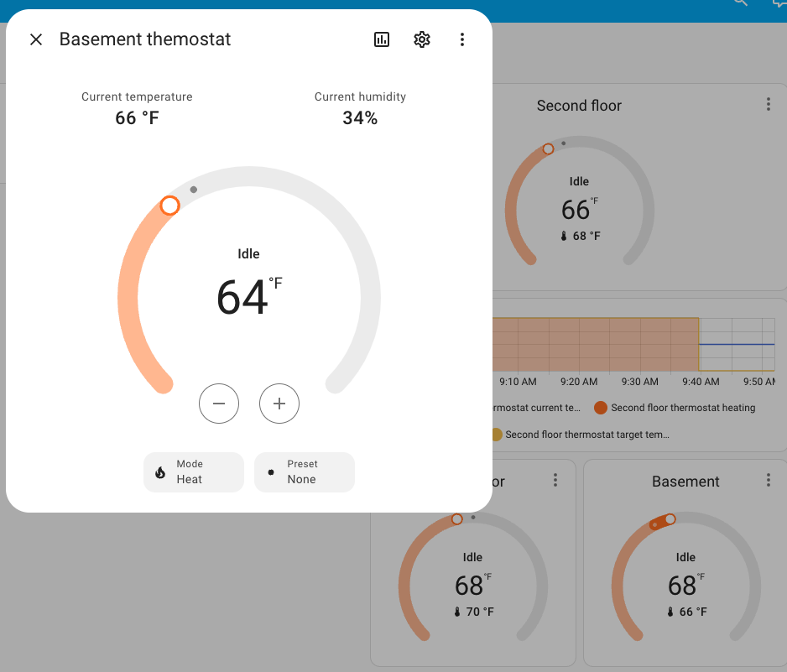Open the Second floor card's three-dot menu

pos(769,103)
